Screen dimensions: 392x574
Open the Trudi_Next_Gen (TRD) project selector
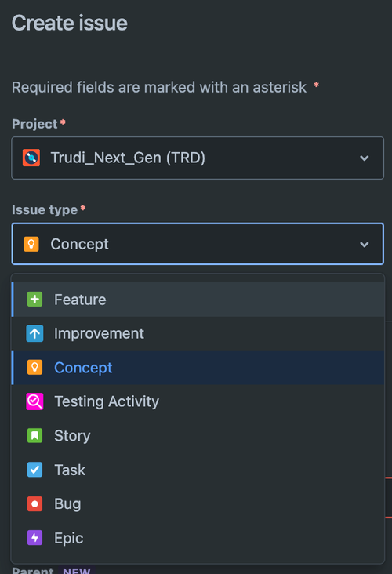(x=198, y=158)
